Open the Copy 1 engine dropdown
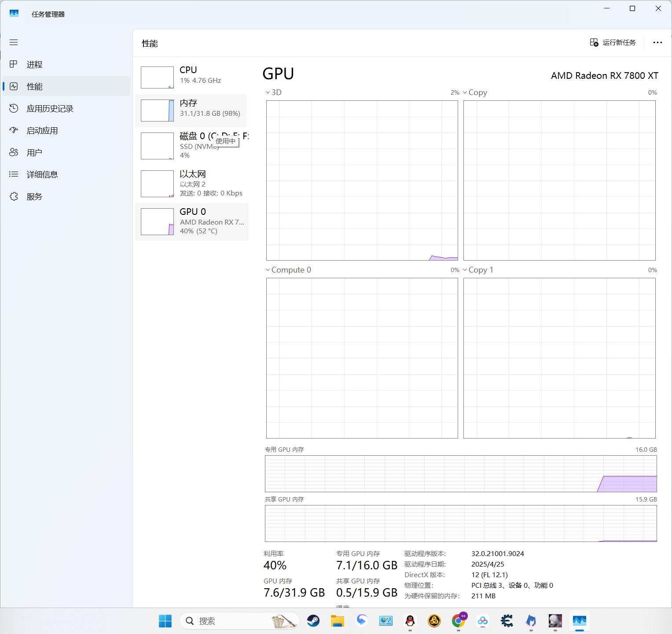672x634 pixels. pyautogui.click(x=465, y=270)
